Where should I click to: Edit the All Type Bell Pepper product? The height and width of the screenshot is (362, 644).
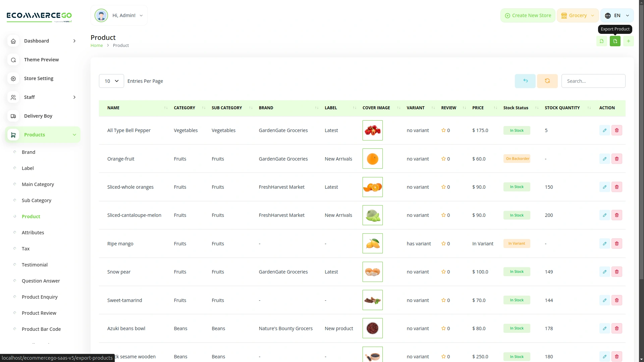coord(604,130)
